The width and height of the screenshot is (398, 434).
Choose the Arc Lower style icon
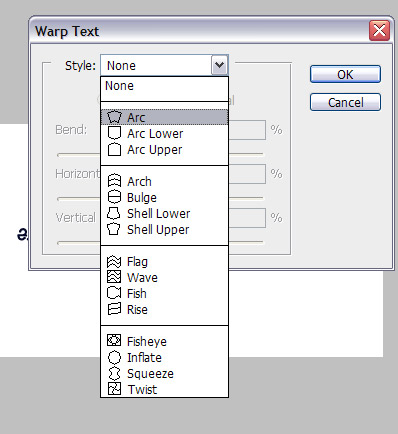(x=114, y=133)
